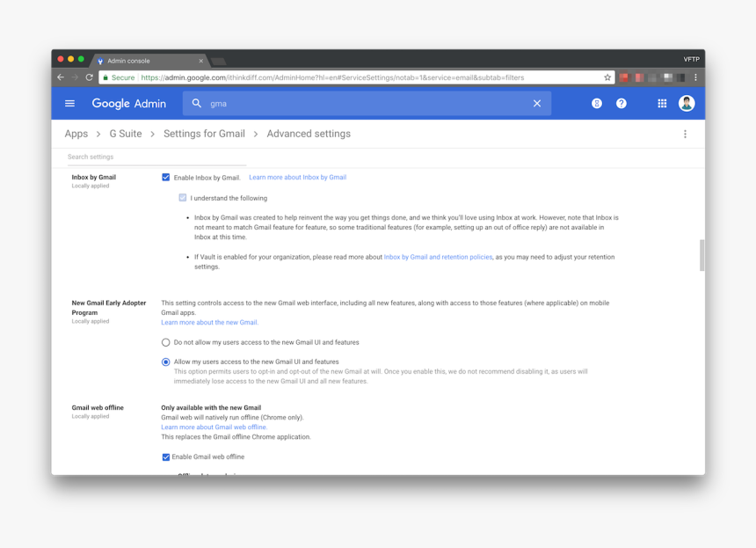
Task: Go to Apps breadcrumb
Action: (x=76, y=134)
